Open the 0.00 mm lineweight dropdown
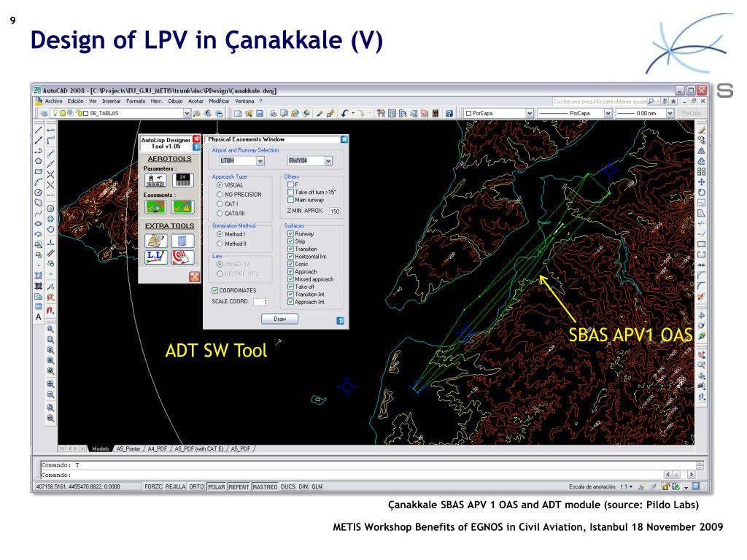This screenshot has width=747, height=560. pos(670,113)
